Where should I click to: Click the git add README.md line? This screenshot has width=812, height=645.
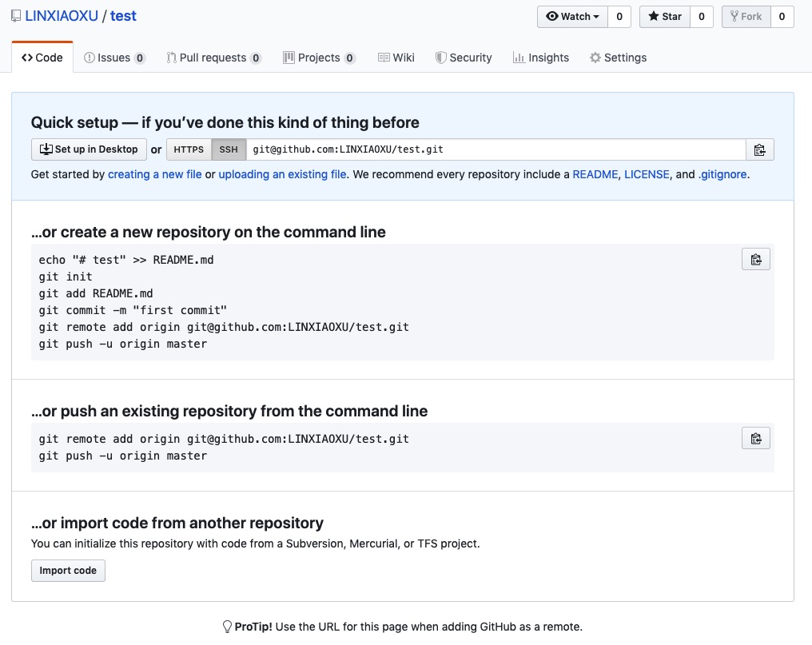[96, 294]
